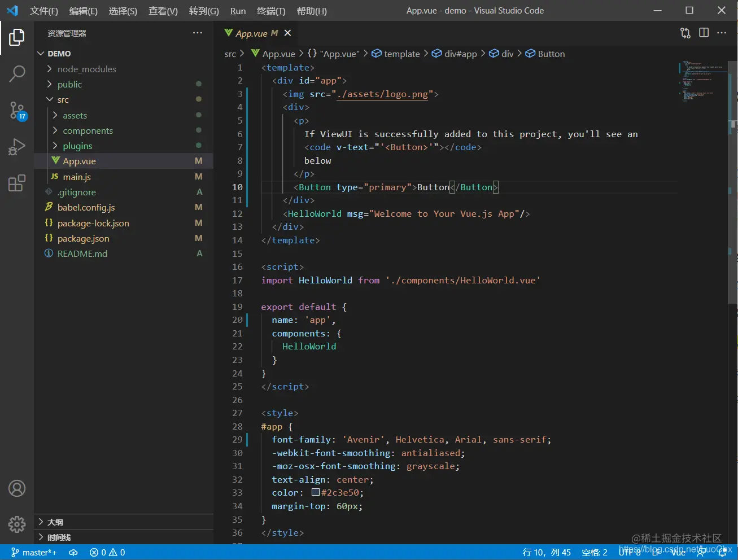Open the Explorer view in activity bar

17,38
